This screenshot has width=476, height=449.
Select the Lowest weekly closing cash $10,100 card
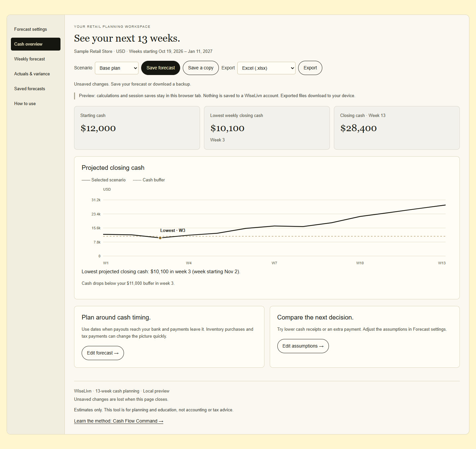pos(267,128)
